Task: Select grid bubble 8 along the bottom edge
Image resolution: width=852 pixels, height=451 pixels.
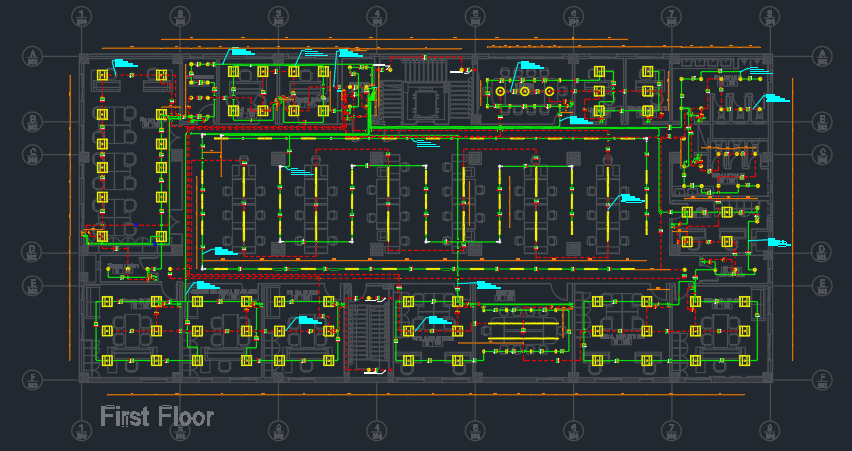Action: 769,430
